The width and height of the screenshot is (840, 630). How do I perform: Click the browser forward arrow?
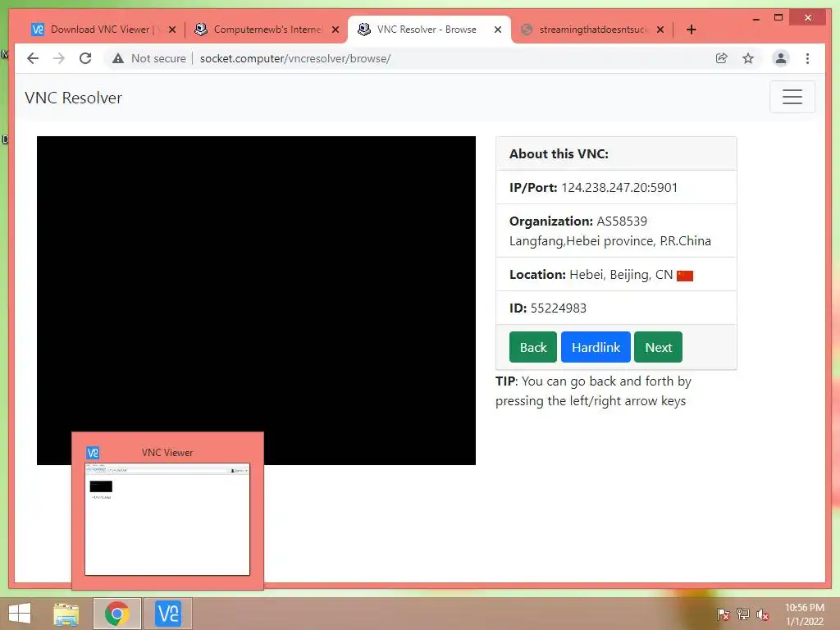pyautogui.click(x=59, y=58)
